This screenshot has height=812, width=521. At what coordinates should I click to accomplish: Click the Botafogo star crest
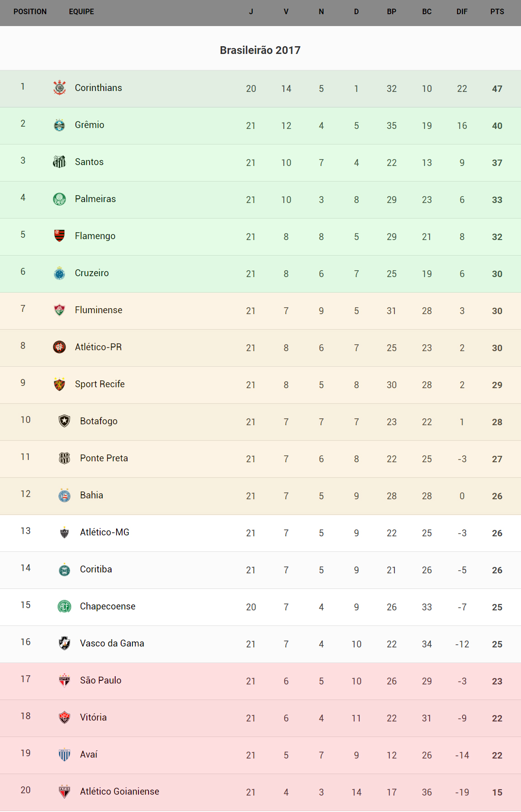[64, 421]
